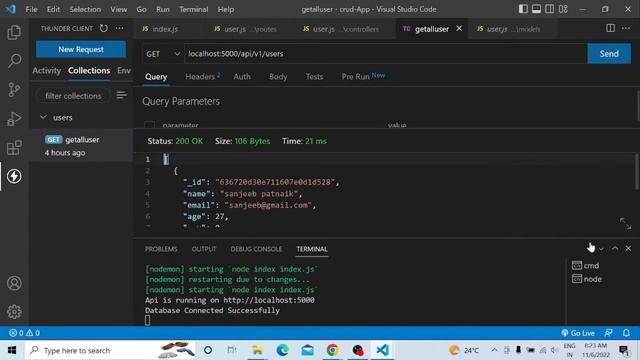Open the Problems panel tab
This screenshot has width=640, height=360.
coord(161,249)
